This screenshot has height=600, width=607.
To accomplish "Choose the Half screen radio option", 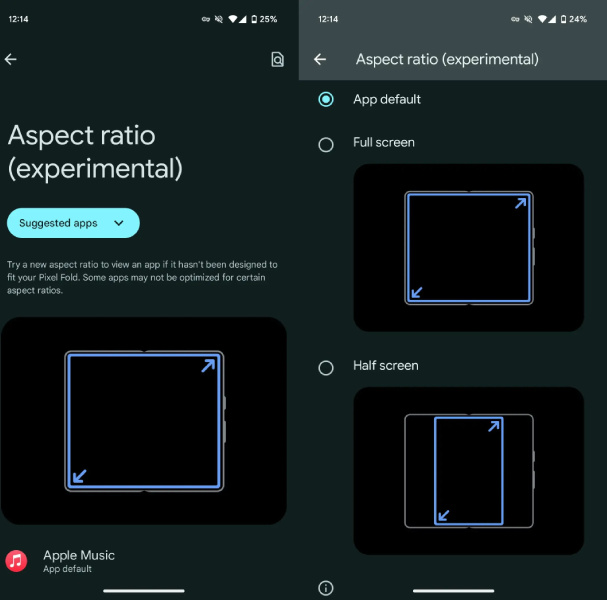I will tap(326, 368).
